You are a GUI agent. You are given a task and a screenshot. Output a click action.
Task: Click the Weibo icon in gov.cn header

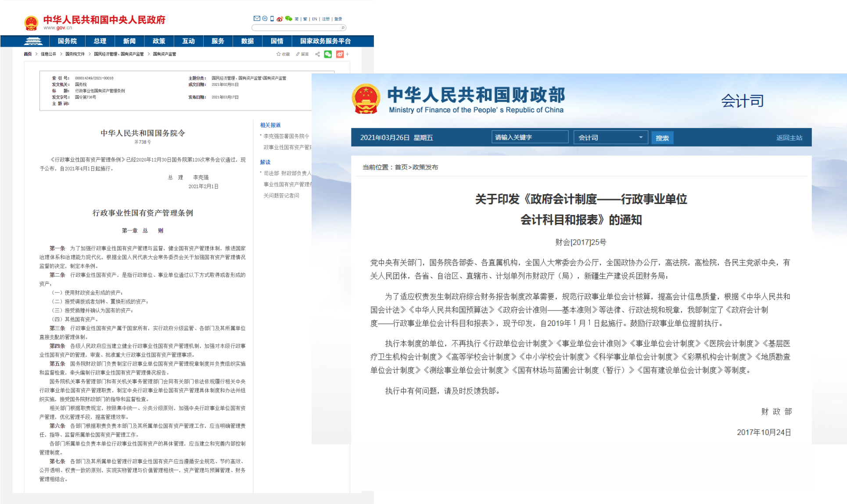(280, 19)
